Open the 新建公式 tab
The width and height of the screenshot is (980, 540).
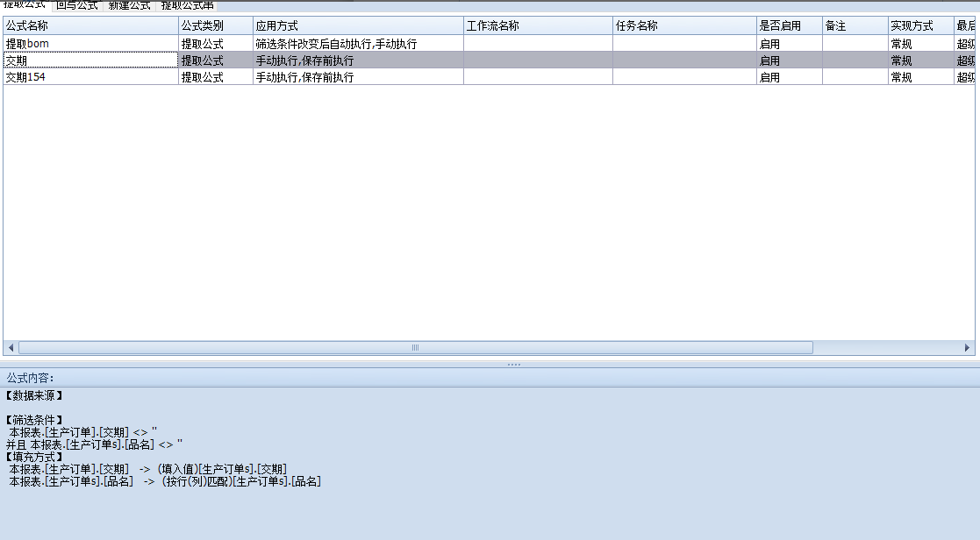point(129,5)
